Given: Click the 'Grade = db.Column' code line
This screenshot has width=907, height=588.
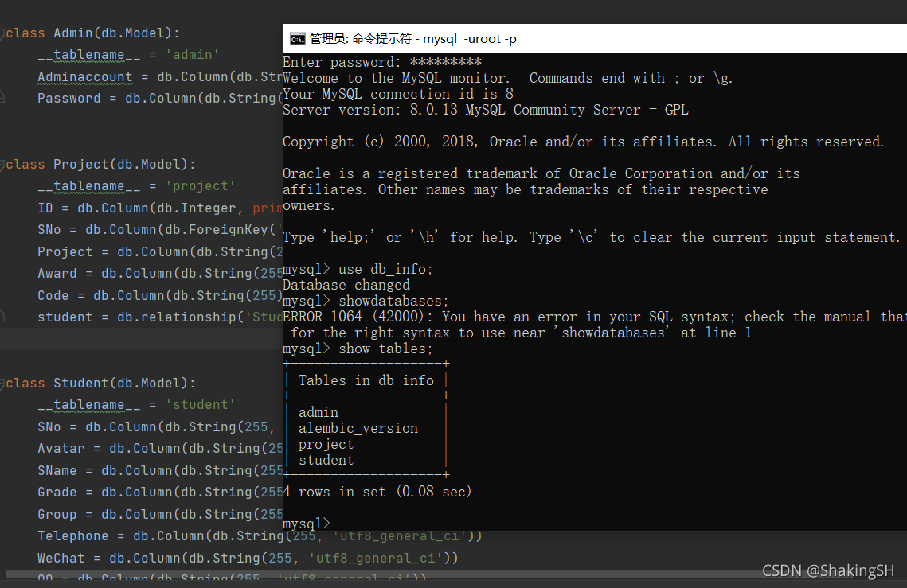Looking at the screenshot, I should coord(159,493).
